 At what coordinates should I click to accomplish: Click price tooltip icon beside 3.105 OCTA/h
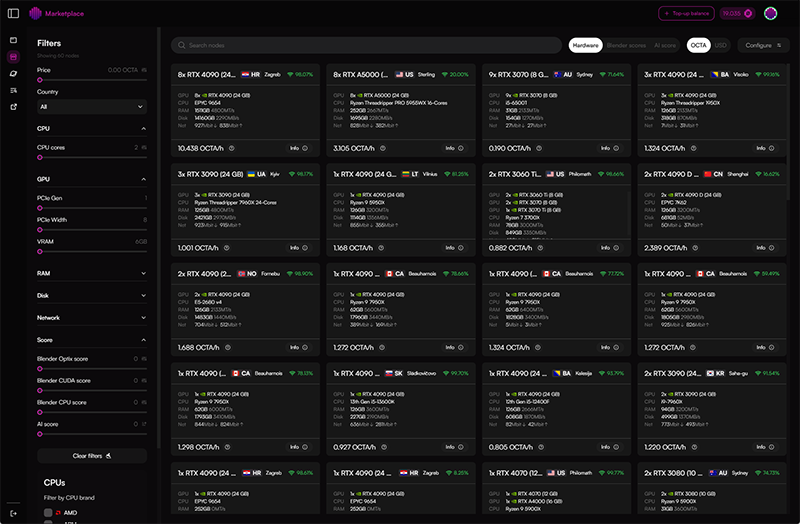tap(383, 148)
